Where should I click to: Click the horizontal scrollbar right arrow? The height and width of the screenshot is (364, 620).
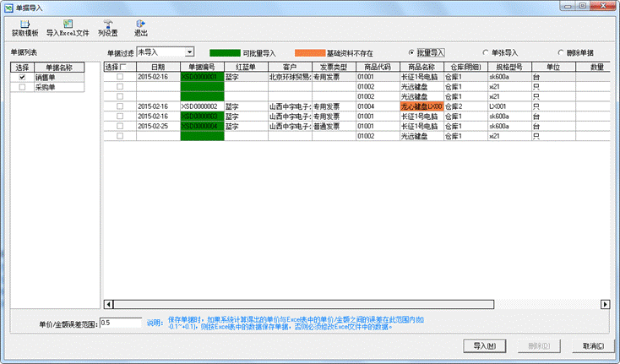[605, 303]
